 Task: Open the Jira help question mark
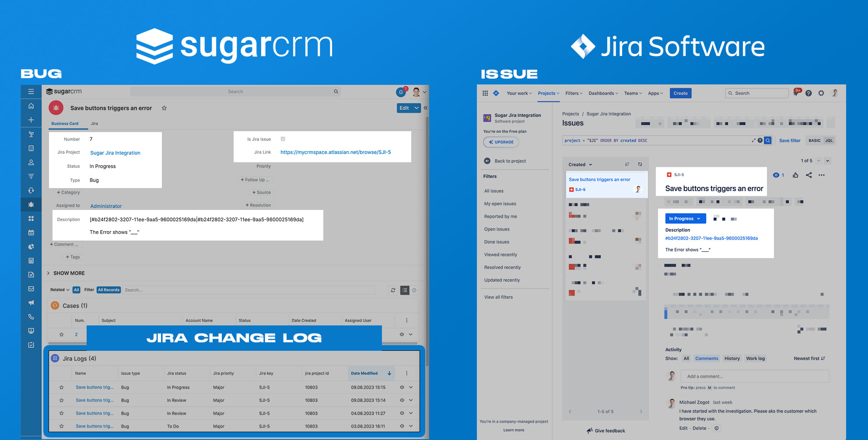[x=808, y=93]
